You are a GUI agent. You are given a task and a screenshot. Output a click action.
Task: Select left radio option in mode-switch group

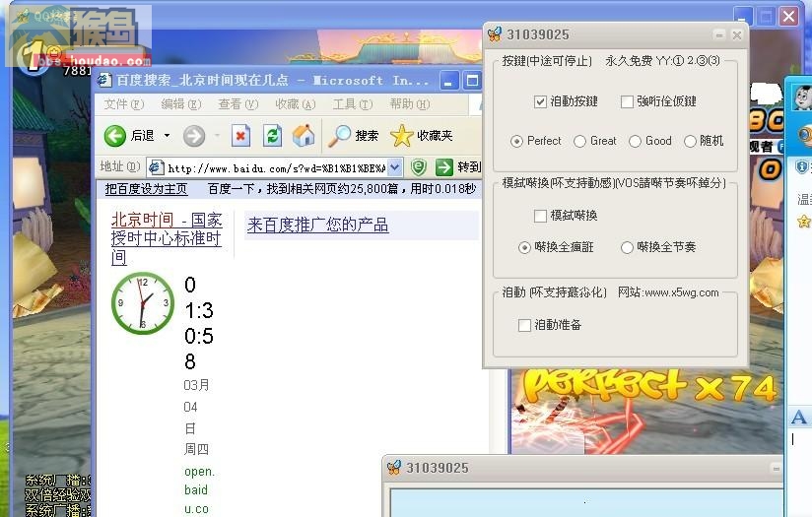tap(524, 248)
